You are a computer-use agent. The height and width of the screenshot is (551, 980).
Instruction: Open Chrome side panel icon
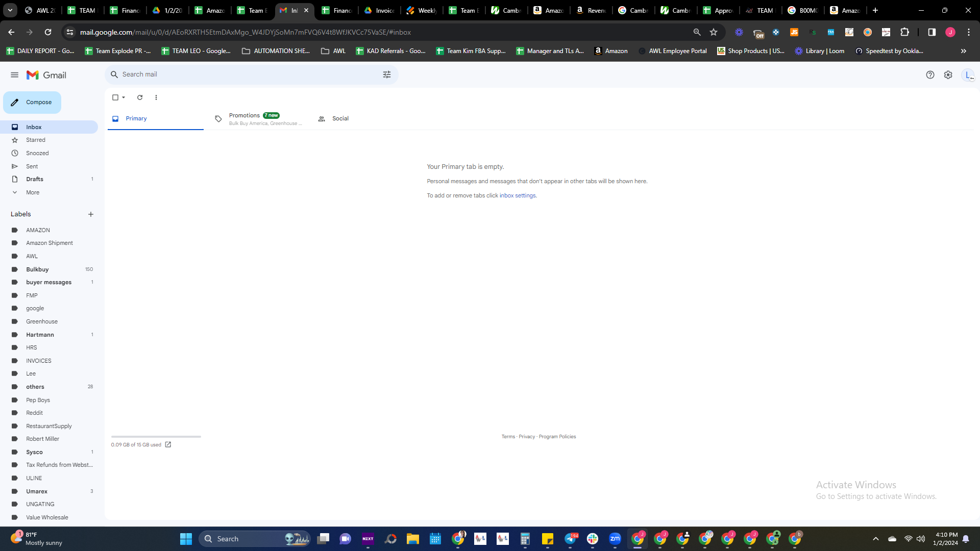[x=932, y=32]
